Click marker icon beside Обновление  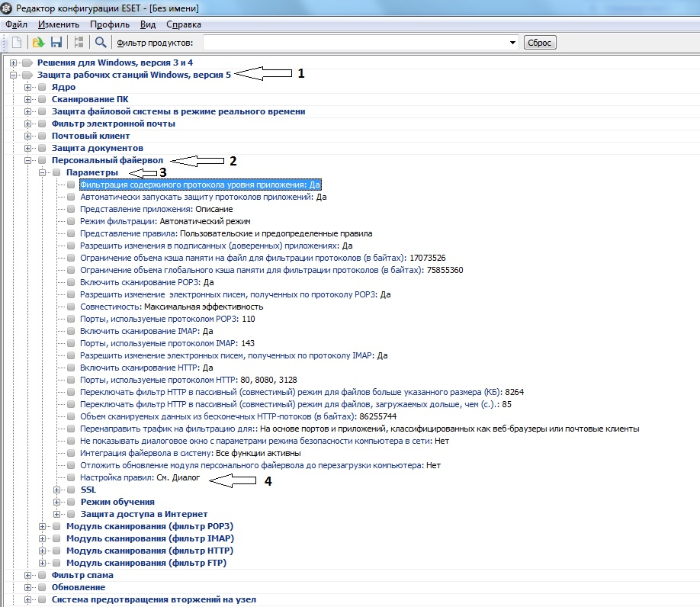(x=42, y=587)
